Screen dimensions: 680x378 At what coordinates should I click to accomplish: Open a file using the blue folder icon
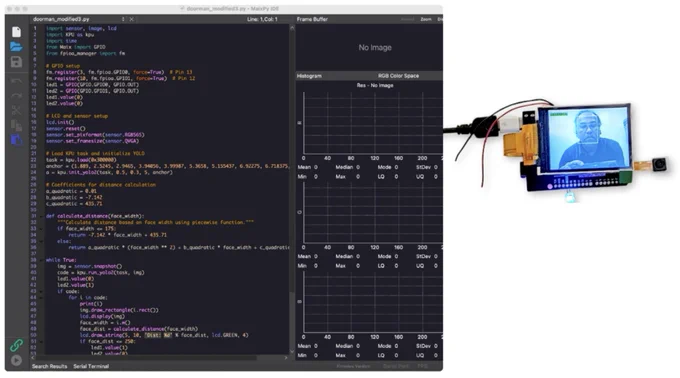16,46
